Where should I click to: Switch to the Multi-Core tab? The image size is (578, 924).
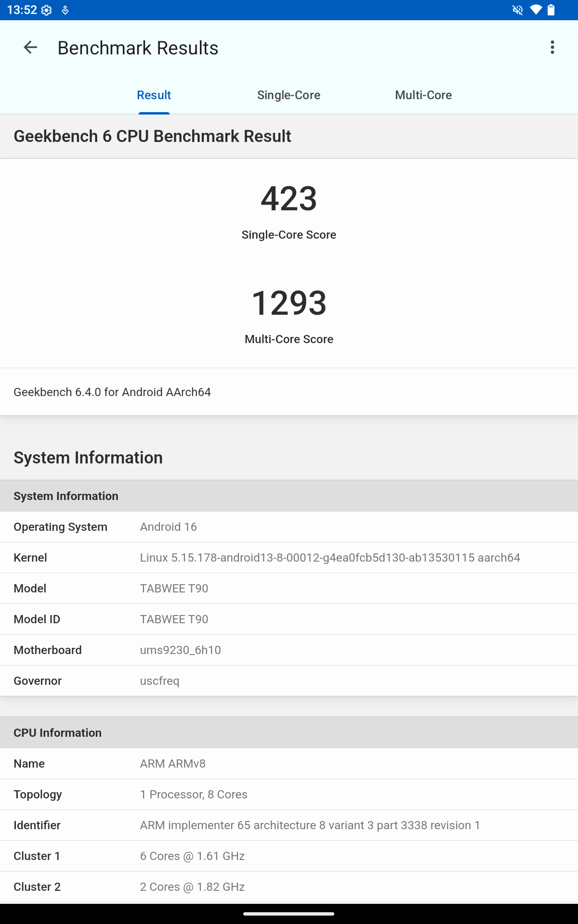click(423, 95)
